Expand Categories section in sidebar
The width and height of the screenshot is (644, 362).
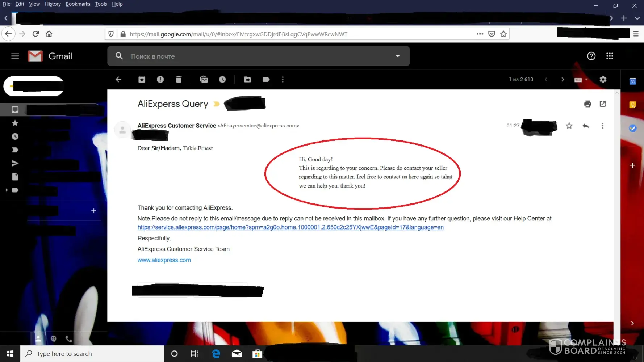pos(7,190)
